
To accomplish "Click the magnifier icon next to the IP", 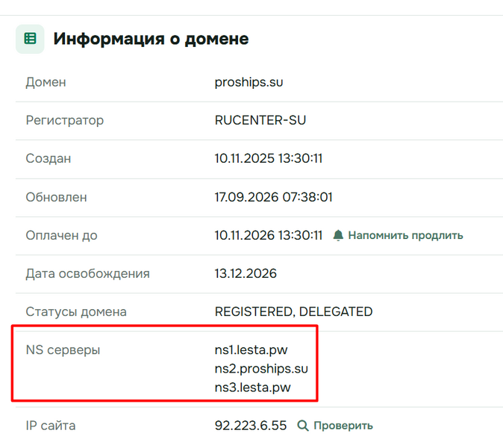I will point(303,426).
